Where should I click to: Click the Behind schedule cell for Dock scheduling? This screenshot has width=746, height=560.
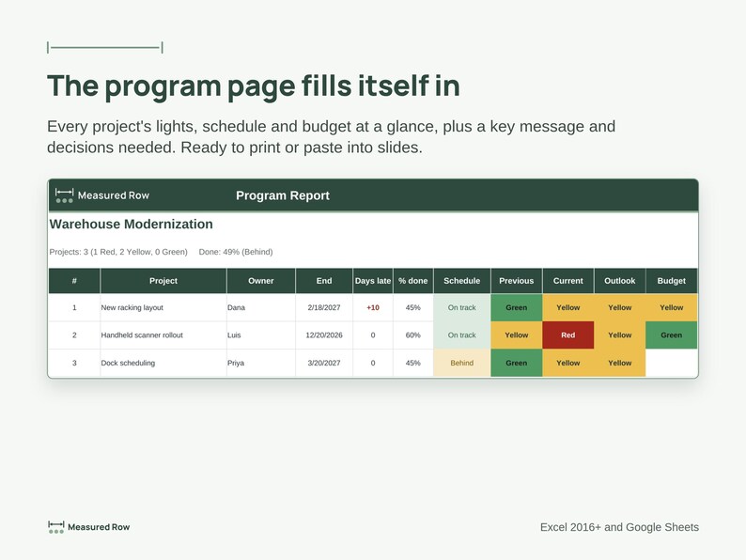tap(462, 363)
